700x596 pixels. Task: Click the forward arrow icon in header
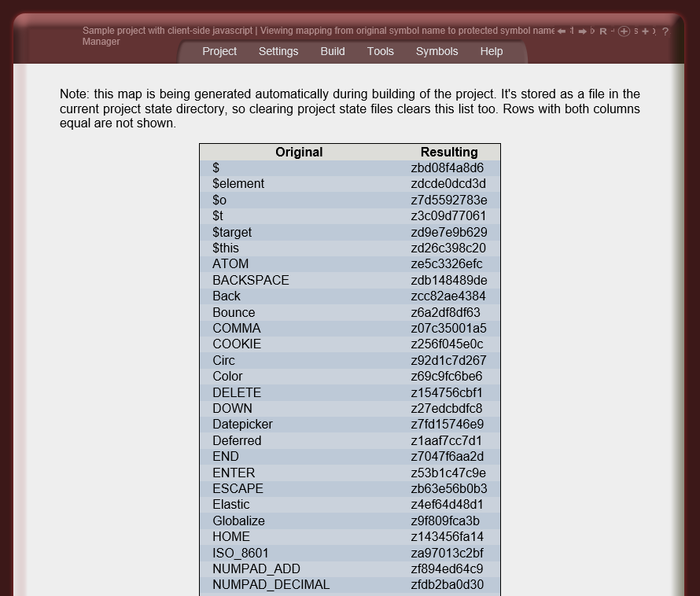pyautogui.click(x=582, y=31)
